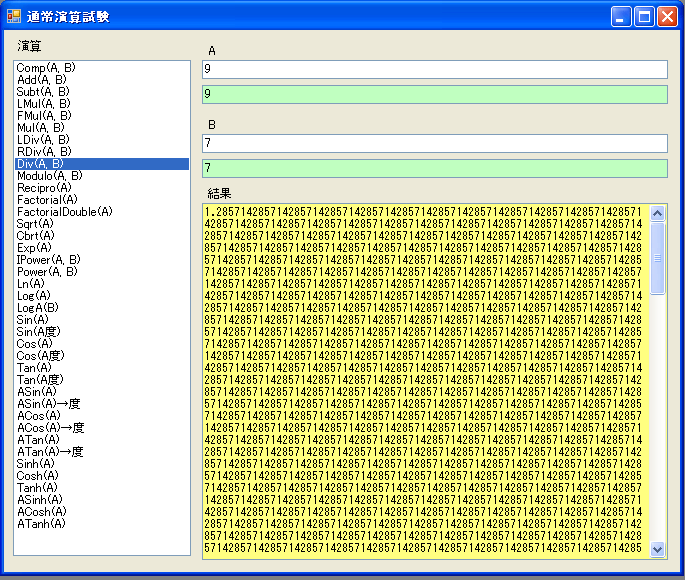
Task: Select ACosh(A) operation
Action: tap(102, 512)
